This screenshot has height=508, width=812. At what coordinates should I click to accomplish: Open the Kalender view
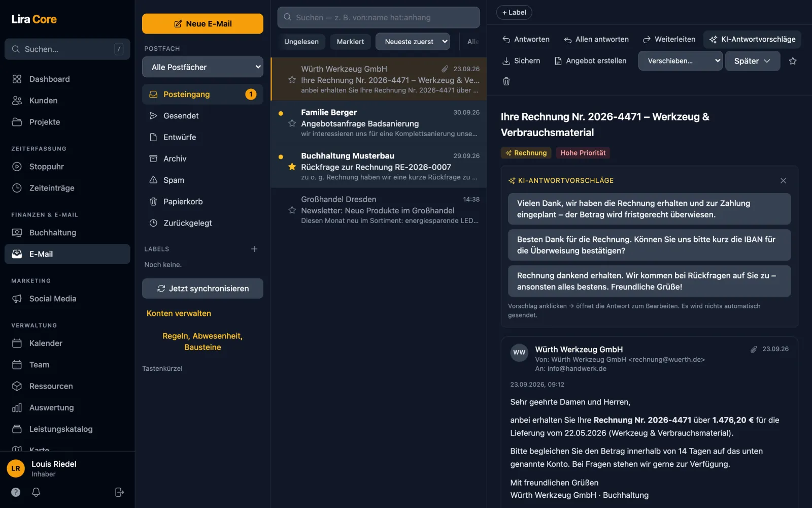point(67,343)
